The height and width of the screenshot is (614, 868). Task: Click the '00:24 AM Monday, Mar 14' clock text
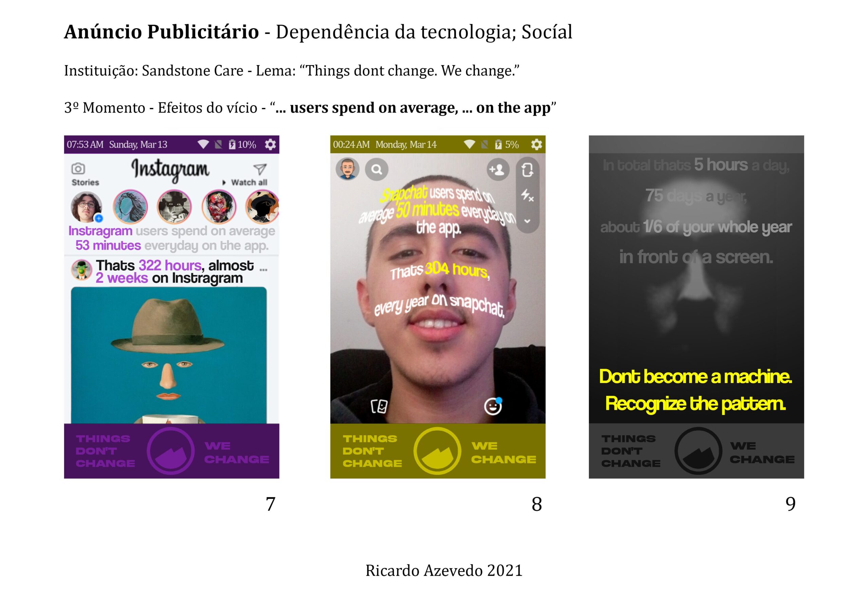coord(385,145)
